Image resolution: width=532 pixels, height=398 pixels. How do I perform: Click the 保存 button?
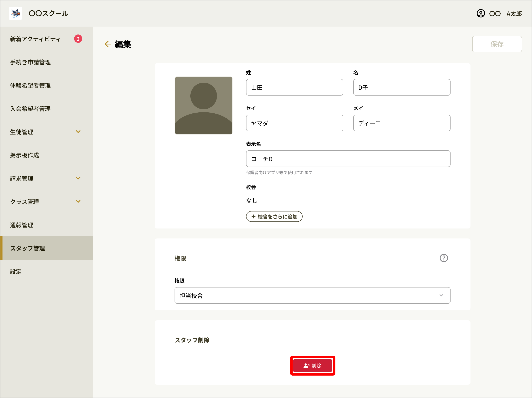(x=497, y=44)
